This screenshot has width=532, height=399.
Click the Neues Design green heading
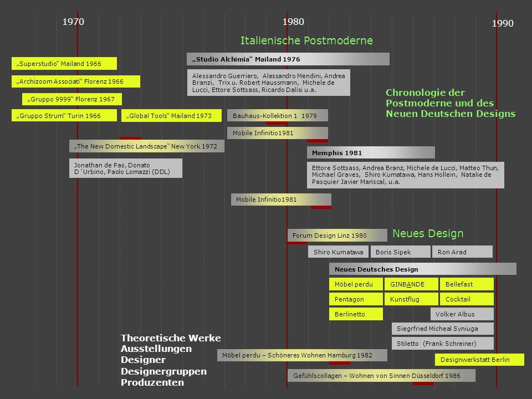[x=428, y=233]
